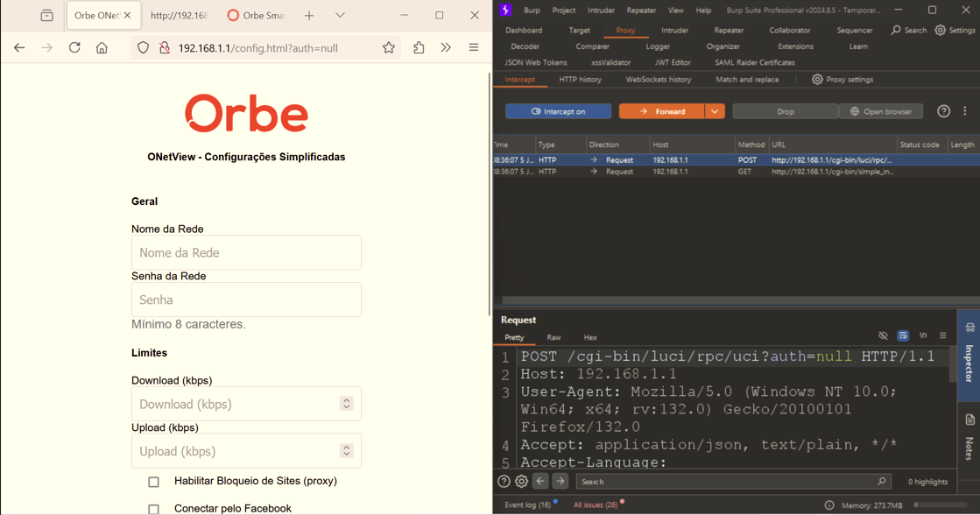Select the POST request row
This screenshot has width=980, height=515.
(737, 160)
